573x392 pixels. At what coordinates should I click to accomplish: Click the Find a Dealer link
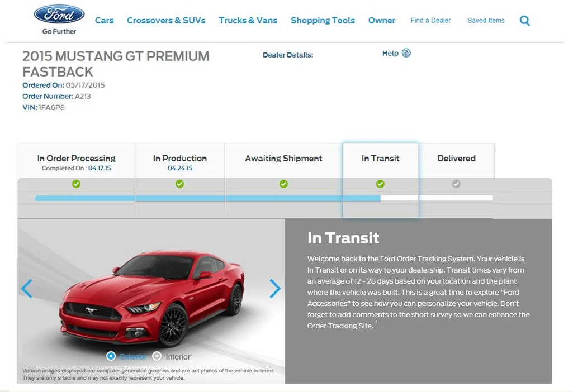point(430,21)
